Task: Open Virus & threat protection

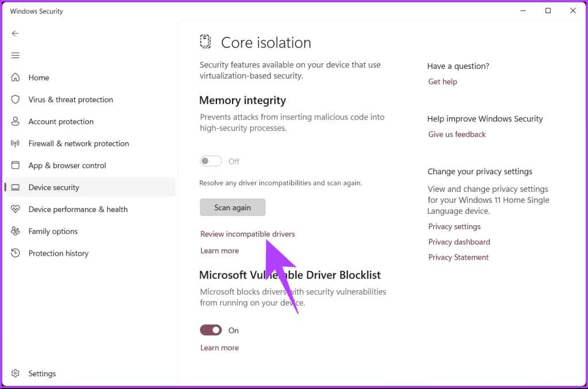Action: coord(71,99)
